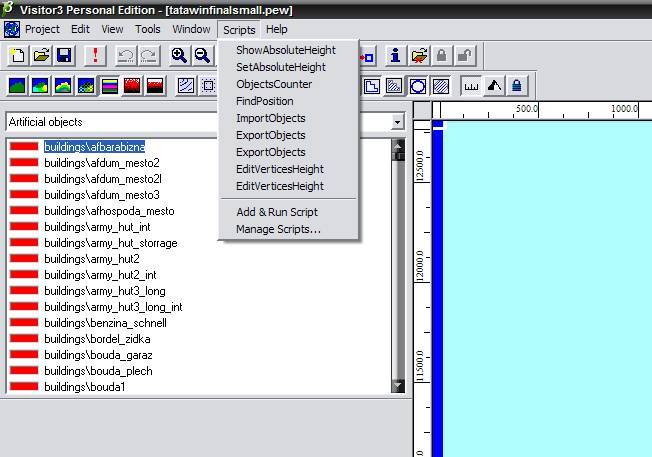Viewport: 652px width, 457px height.
Task: Click red swatch next to buildings\bouda1
Action: [24, 387]
